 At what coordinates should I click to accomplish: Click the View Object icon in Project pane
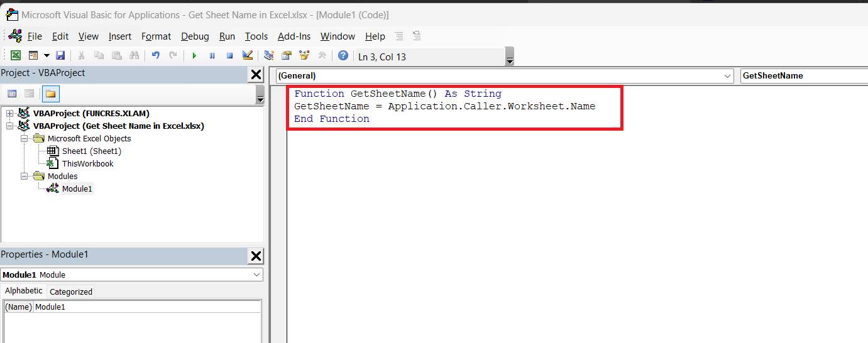pyautogui.click(x=29, y=94)
